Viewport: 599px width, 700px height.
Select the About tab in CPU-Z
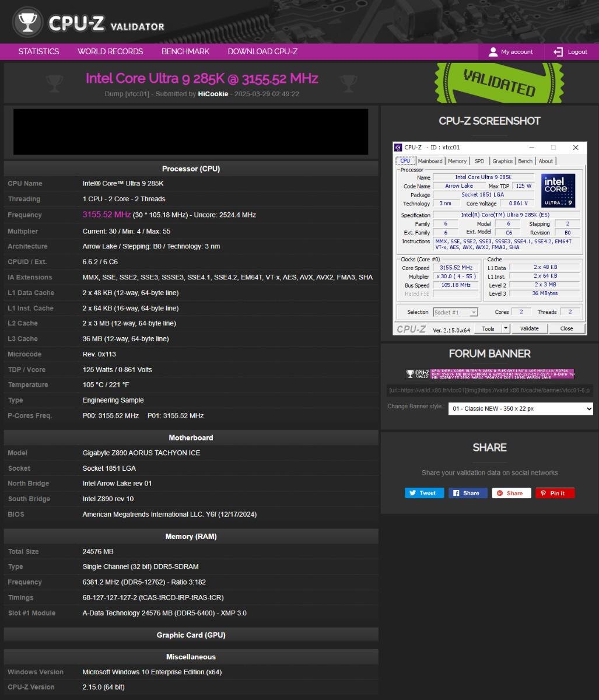click(x=546, y=161)
